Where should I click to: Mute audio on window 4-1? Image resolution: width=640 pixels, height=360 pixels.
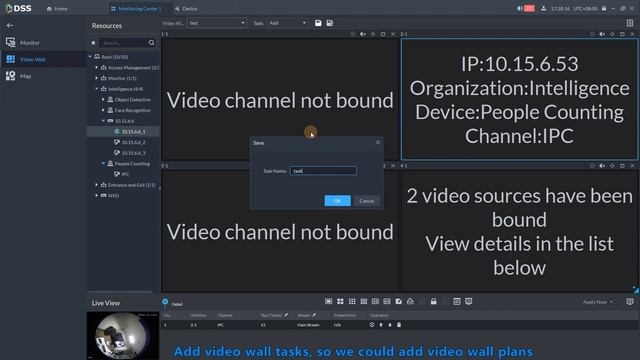point(602,166)
